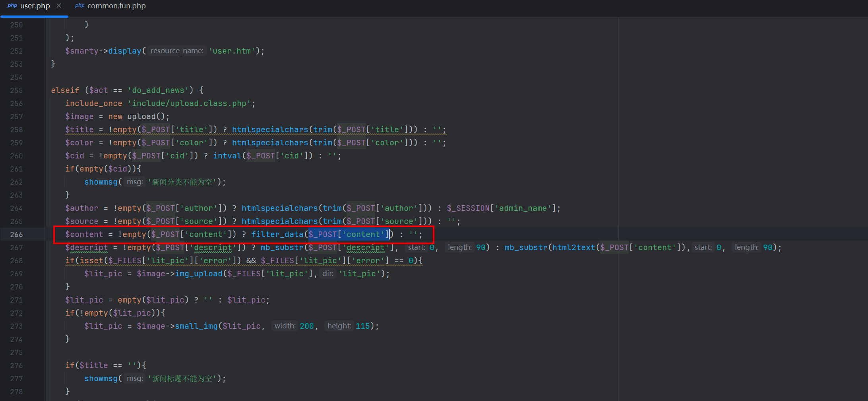
Task: Close the user.php editor tab
Action: point(59,6)
